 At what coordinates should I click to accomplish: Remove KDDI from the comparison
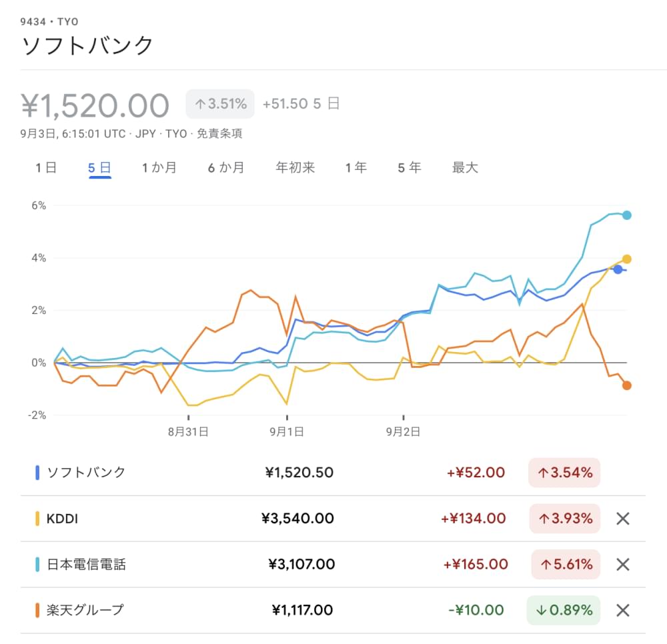pos(622,519)
